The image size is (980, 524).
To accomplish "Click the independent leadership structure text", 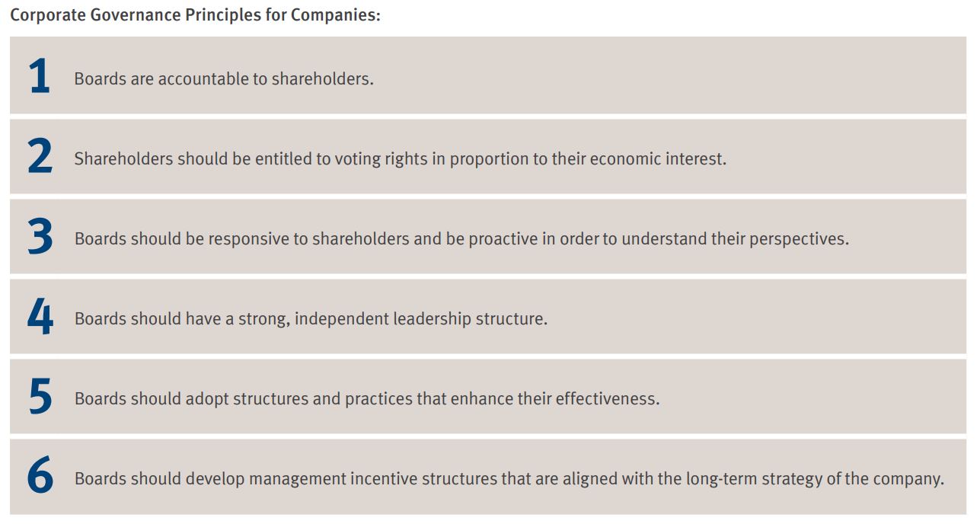I will (x=311, y=319).
